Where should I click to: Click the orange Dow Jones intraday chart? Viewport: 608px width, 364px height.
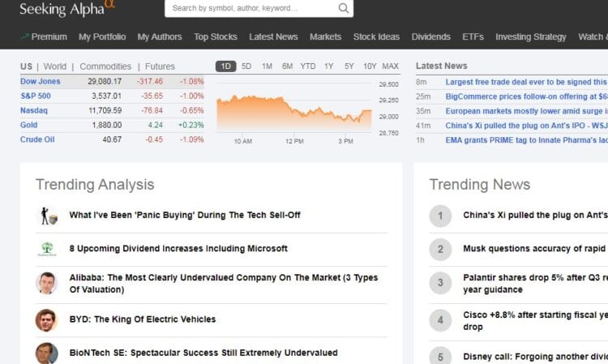coord(294,113)
